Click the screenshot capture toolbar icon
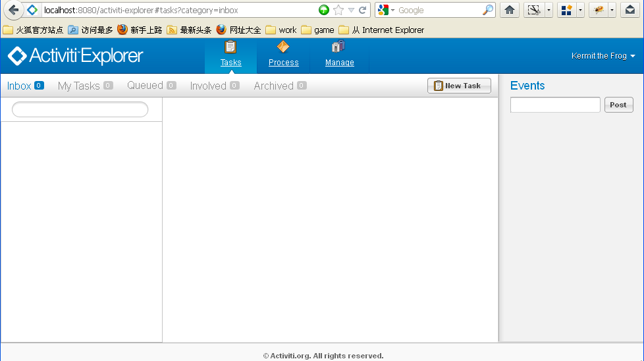The height and width of the screenshot is (361, 644). coord(534,10)
